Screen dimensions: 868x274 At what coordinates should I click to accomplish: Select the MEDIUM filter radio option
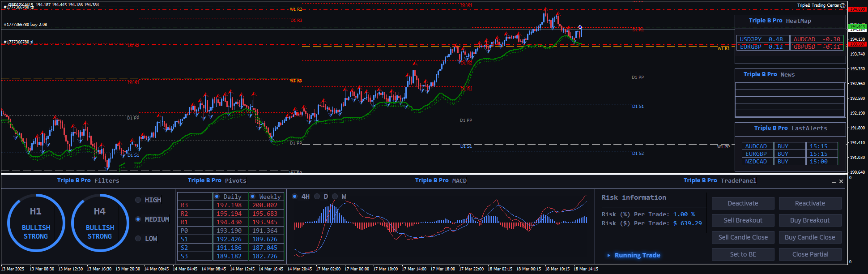click(138, 219)
